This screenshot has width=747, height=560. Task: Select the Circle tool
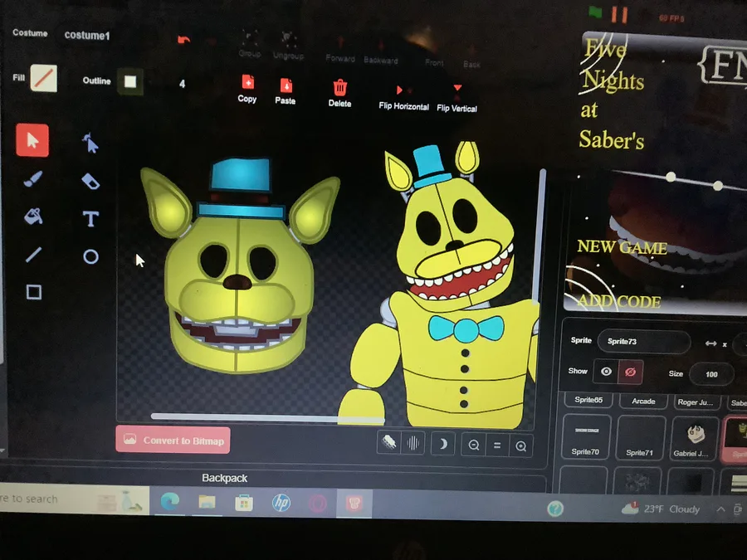point(90,256)
